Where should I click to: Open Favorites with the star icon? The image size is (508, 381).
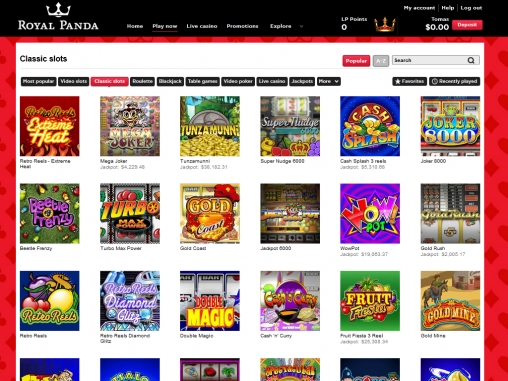tap(409, 81)
